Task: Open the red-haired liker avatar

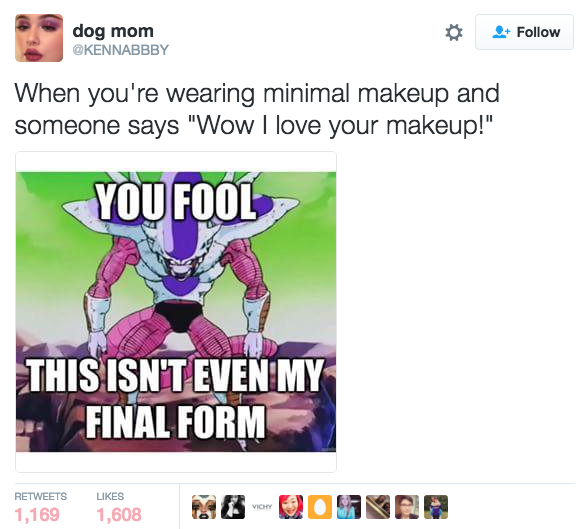Action: coord(291,507)
